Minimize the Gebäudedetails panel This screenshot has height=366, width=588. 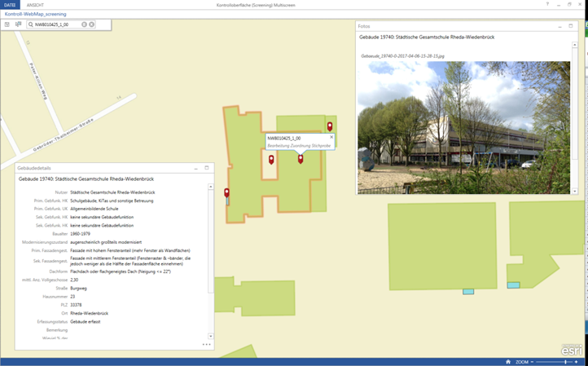pyautogui.click(x=195, y=168)
